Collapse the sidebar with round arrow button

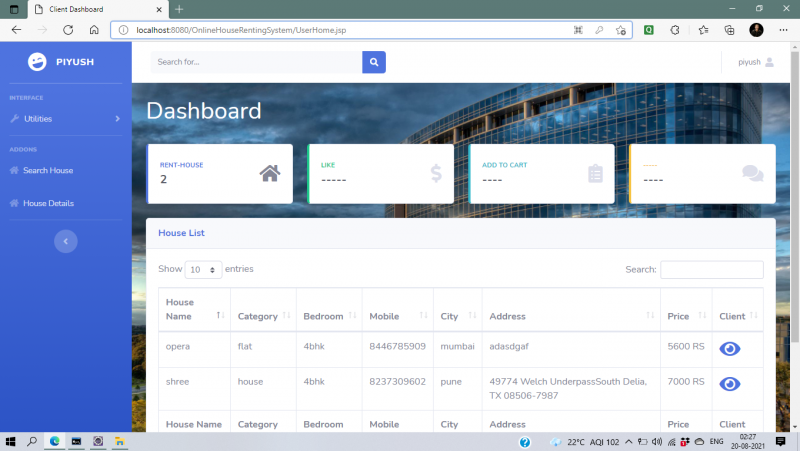pos(66,241)
